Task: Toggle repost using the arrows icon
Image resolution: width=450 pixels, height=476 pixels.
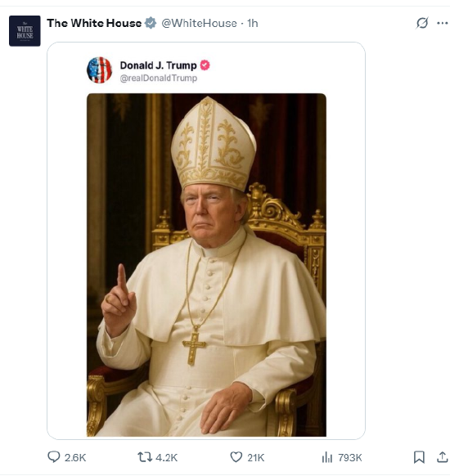Action: point(145,457)
